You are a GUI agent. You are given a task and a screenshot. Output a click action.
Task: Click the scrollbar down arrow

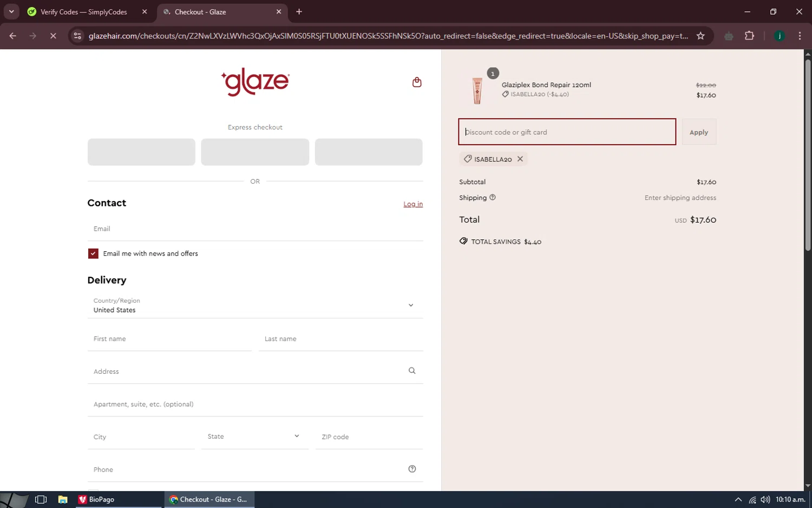coord(808,486)
